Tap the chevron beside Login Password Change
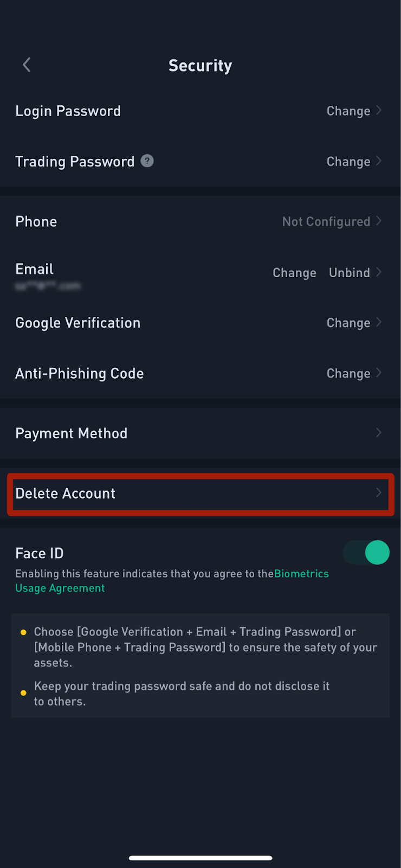401x868 pixels. (x=379, y=111)
